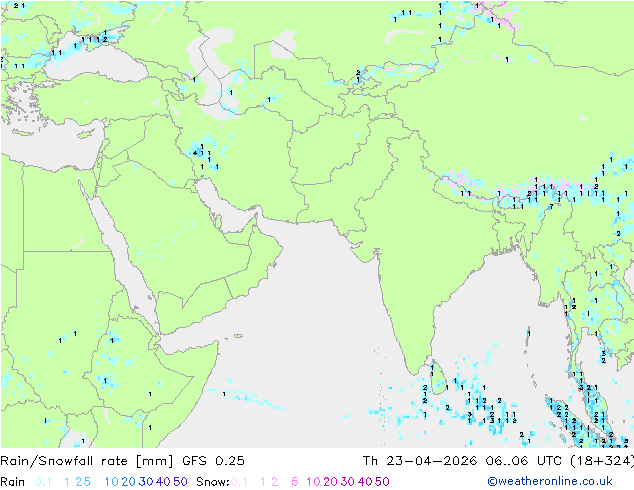Select the snow legend 50 value
This screenshot has height=490, width=634.
(x=383, y=482)
